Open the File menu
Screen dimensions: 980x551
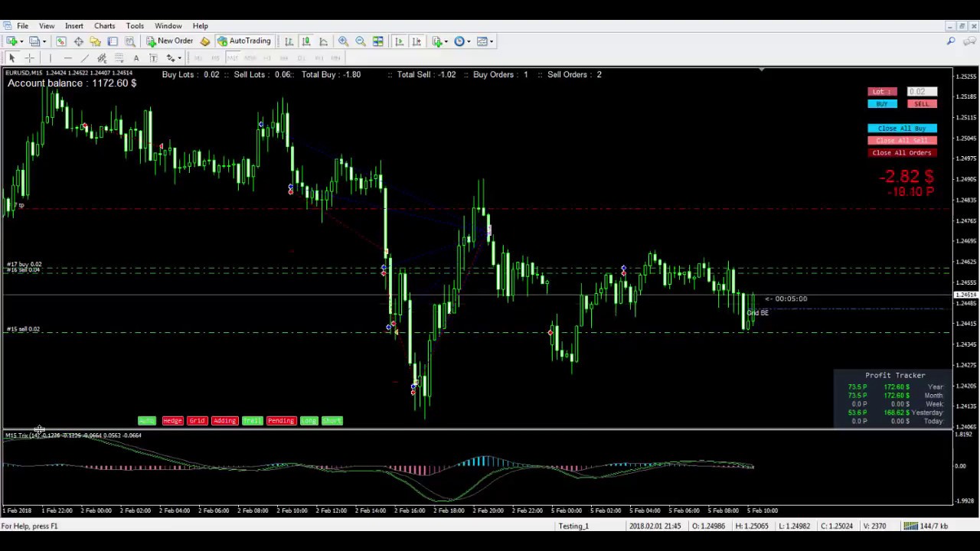23,26
